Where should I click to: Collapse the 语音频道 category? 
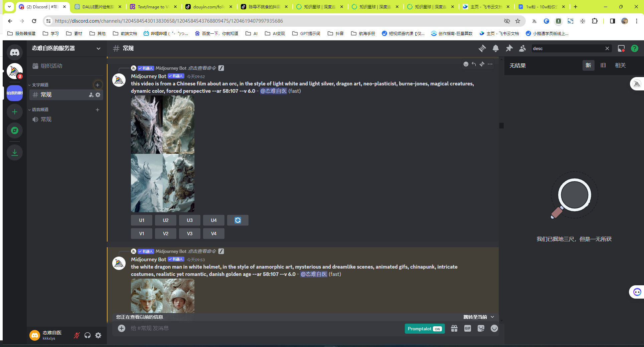click(x=38, y=109)
